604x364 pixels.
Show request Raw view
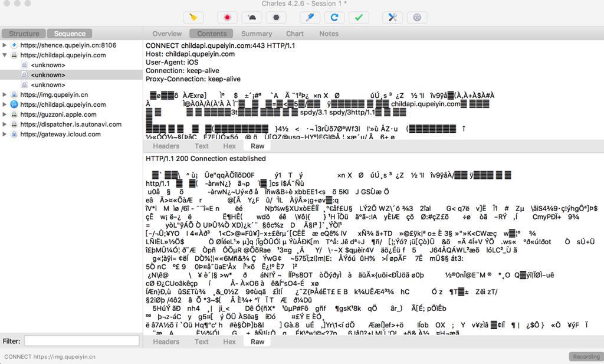pyautogui.click(x=257, y=146)
